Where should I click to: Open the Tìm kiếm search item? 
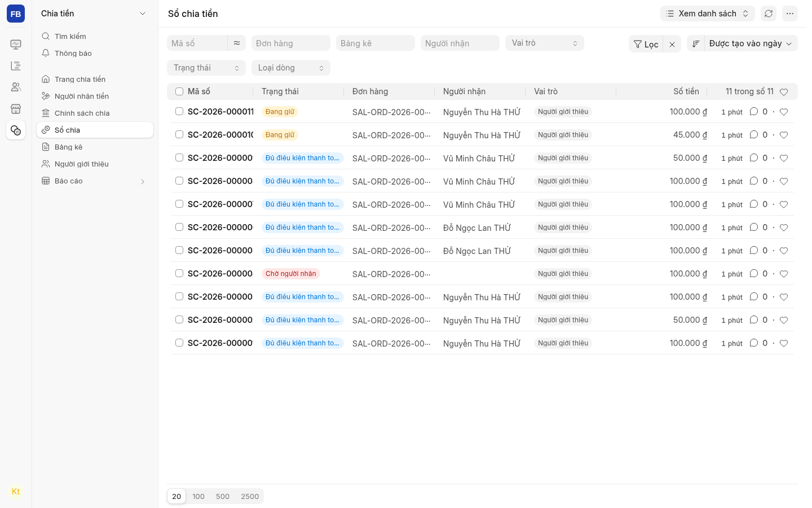(95, 36)
